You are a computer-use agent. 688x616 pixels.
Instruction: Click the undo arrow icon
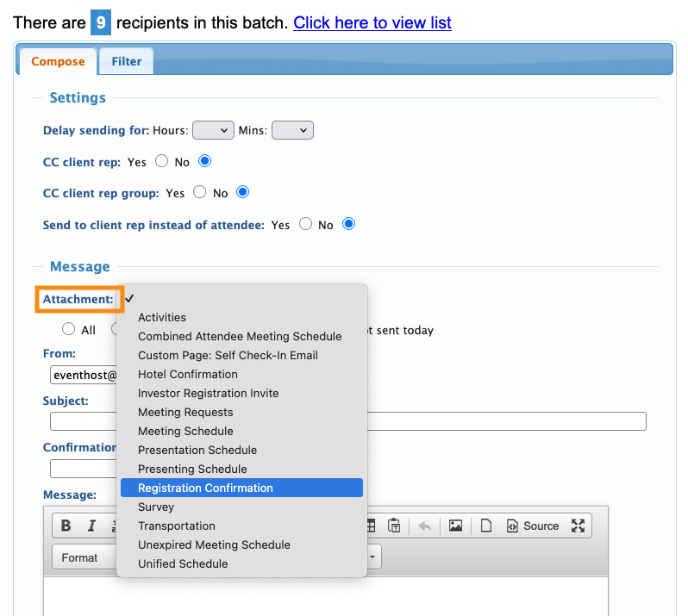[424, 526]
